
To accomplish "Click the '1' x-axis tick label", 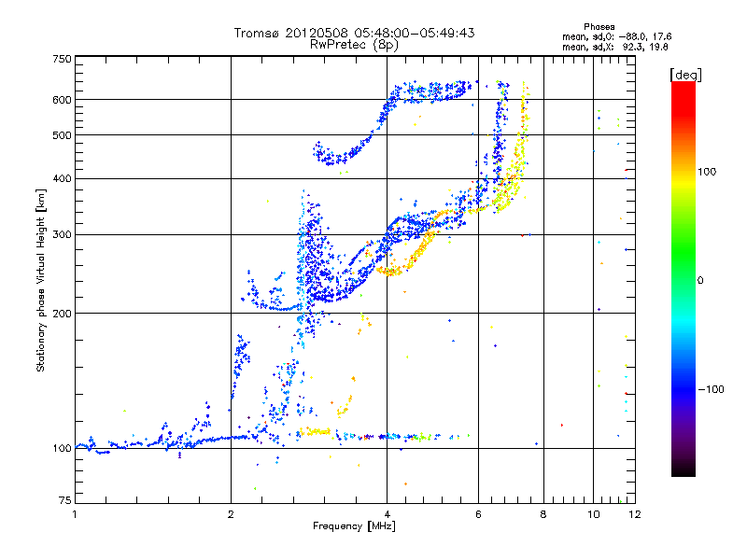I will point(75,514).
